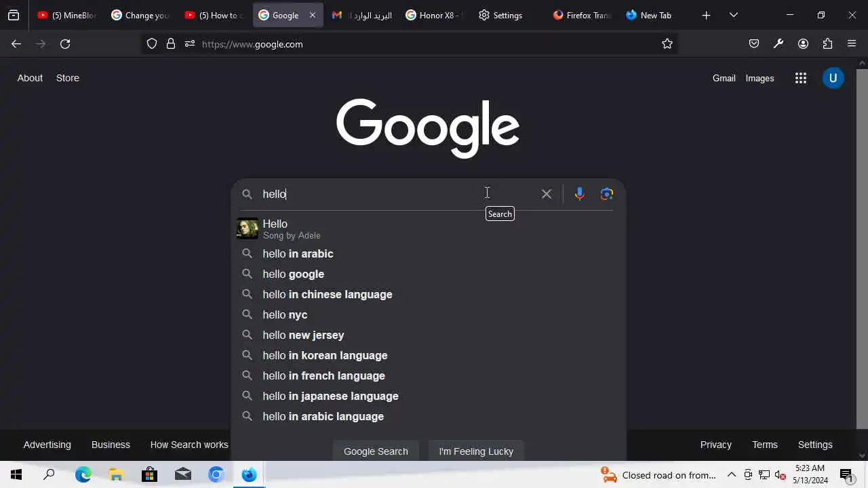Choose suggestion hello in arabic language

point(428,416)
